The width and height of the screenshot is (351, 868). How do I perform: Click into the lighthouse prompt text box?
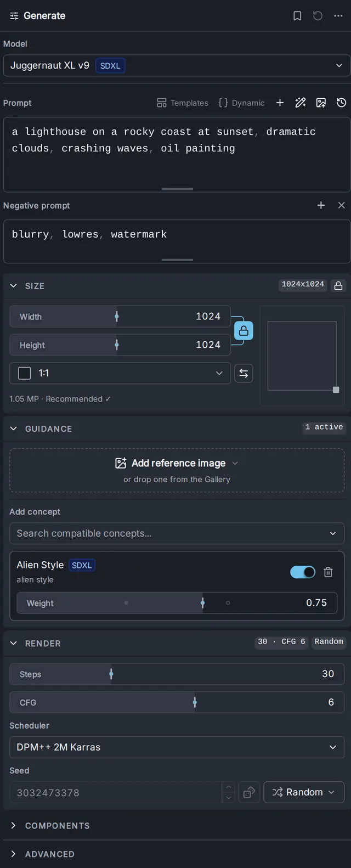point(177,154)
